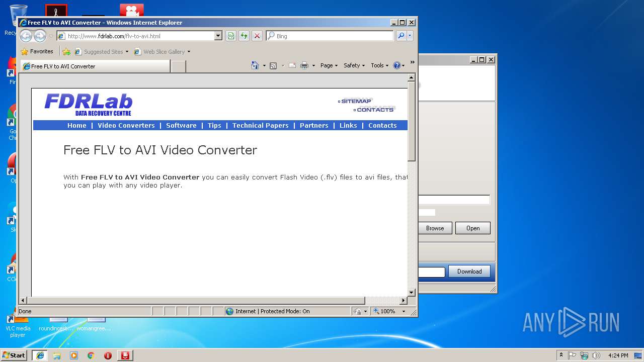The width and height of the screenshot is (644, 362).
Task: Show more command bar items chevron
Action: (x=412, y=62)
